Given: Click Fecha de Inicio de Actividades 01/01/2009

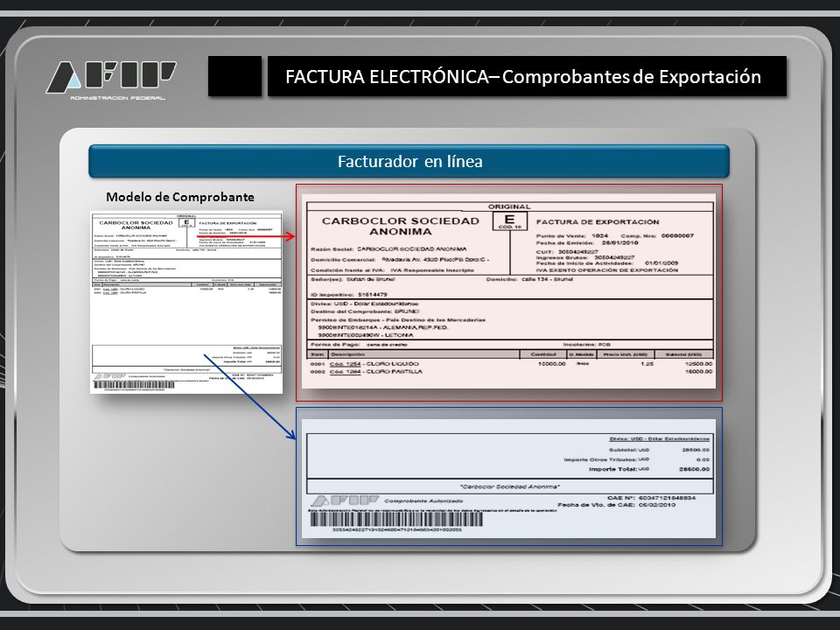Looking at the screenshot, I should (607, 263).
